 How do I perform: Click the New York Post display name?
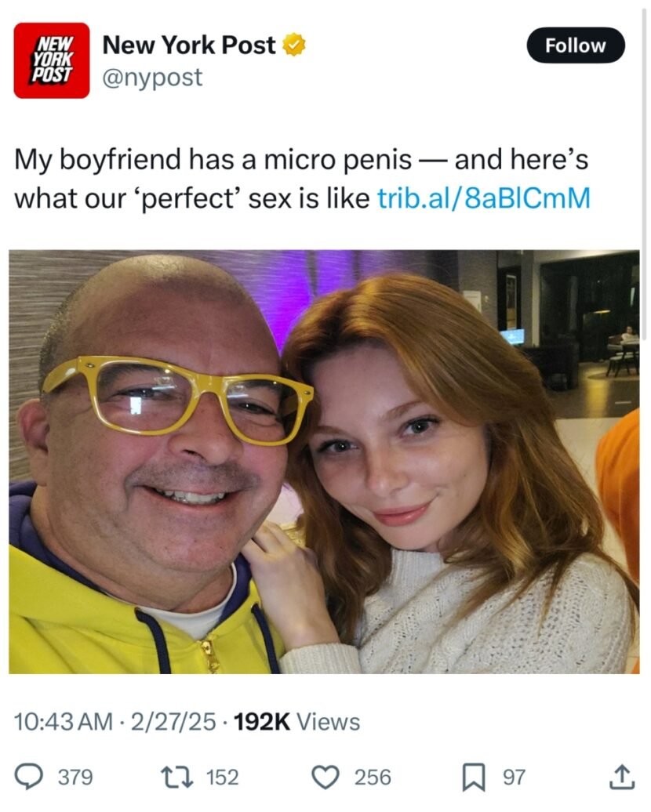coord(189,45)
